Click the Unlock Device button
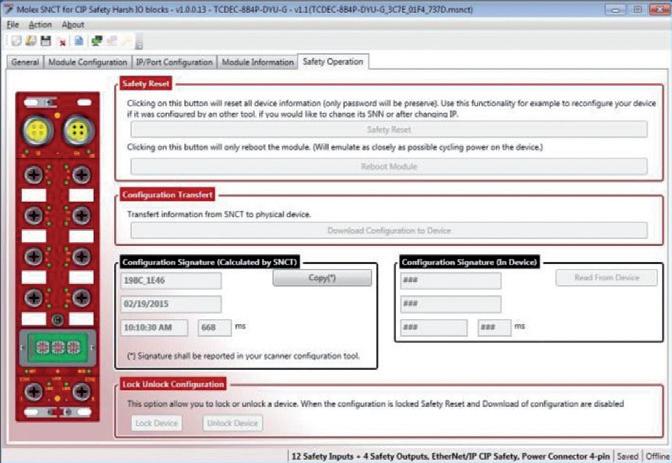672x463 pixels. point(233,423)
